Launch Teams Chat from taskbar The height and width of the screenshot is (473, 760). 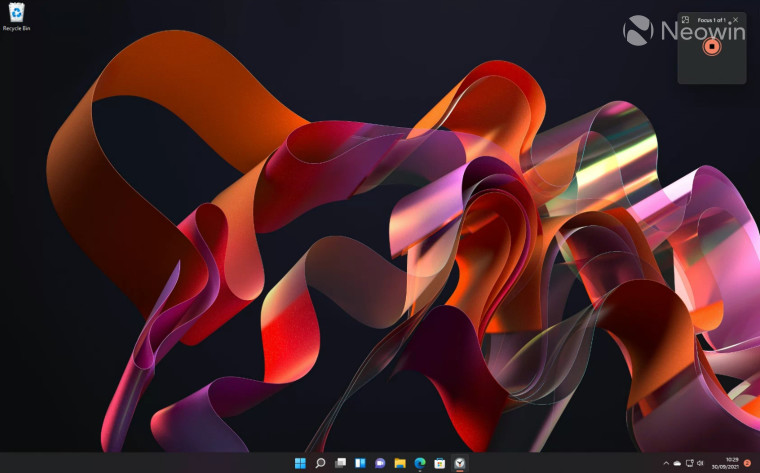380,463
